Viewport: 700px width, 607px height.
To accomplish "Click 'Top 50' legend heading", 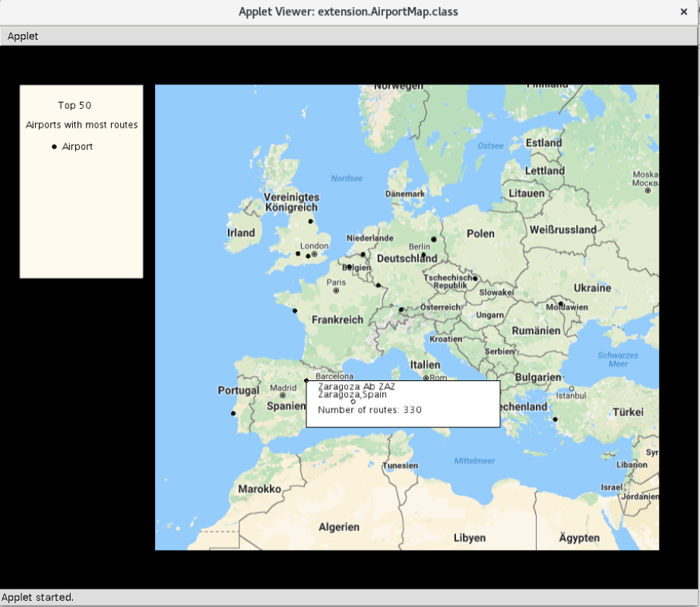I will coord(74,106).
